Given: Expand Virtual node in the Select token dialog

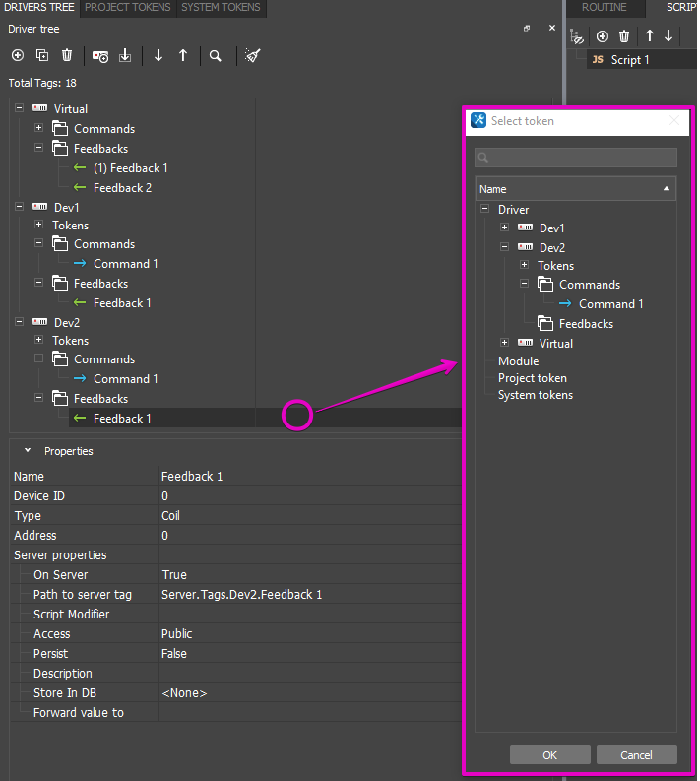Looking at the screenshot, I should coord(505,344).
